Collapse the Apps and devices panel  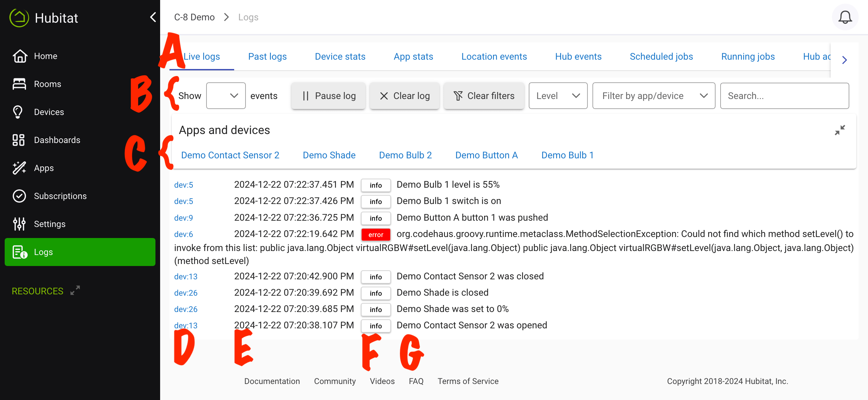tap(840, 130)
